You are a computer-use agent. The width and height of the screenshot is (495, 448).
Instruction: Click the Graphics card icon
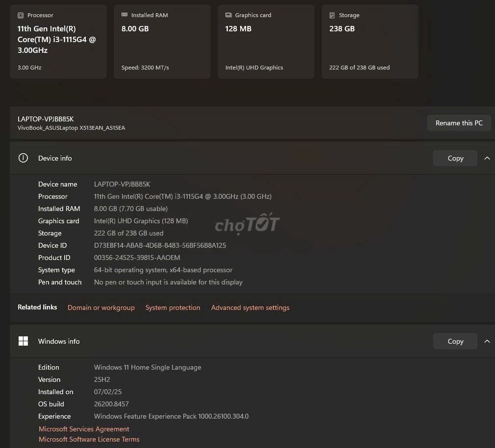click(228, 15)
